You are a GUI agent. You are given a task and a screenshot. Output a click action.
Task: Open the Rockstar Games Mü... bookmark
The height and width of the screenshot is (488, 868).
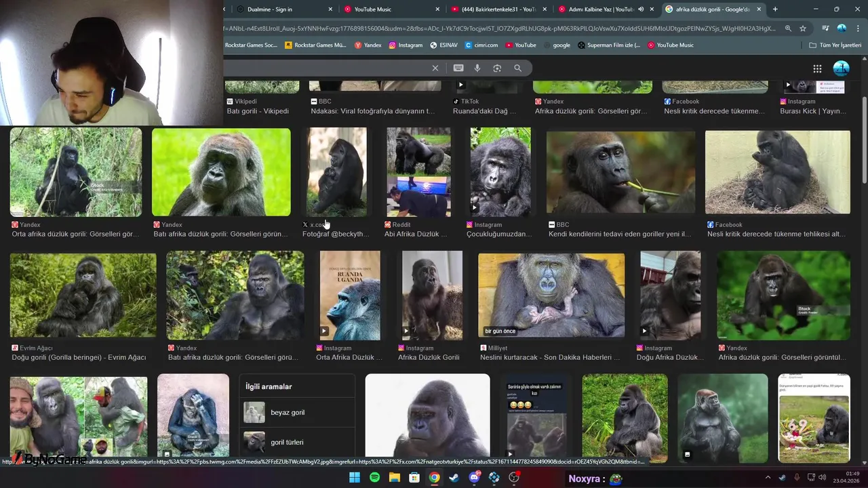[x=315, y=45]
